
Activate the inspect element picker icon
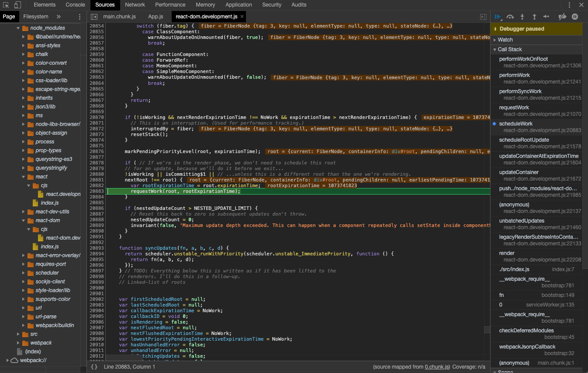(6, 5)
